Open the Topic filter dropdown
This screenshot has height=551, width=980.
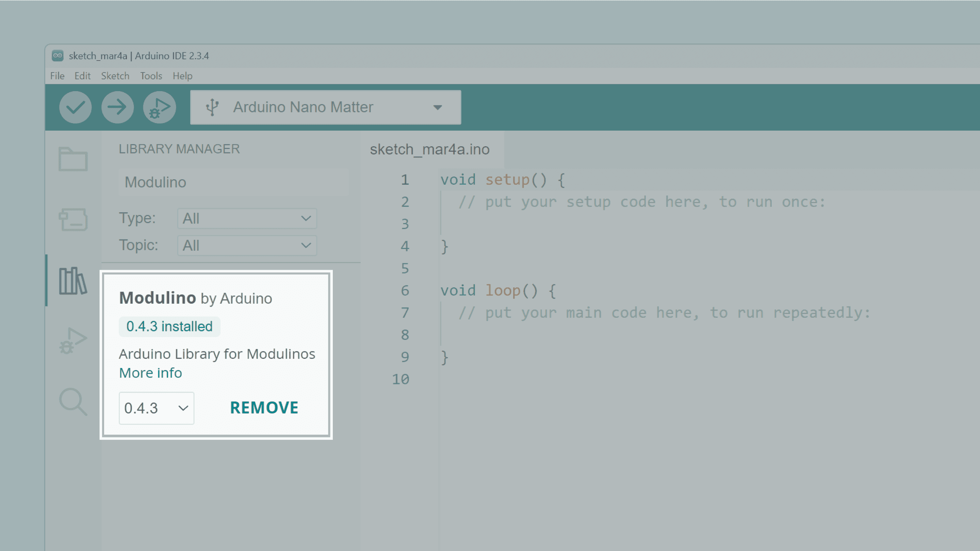pyautogui.click(x=247, y=246)
